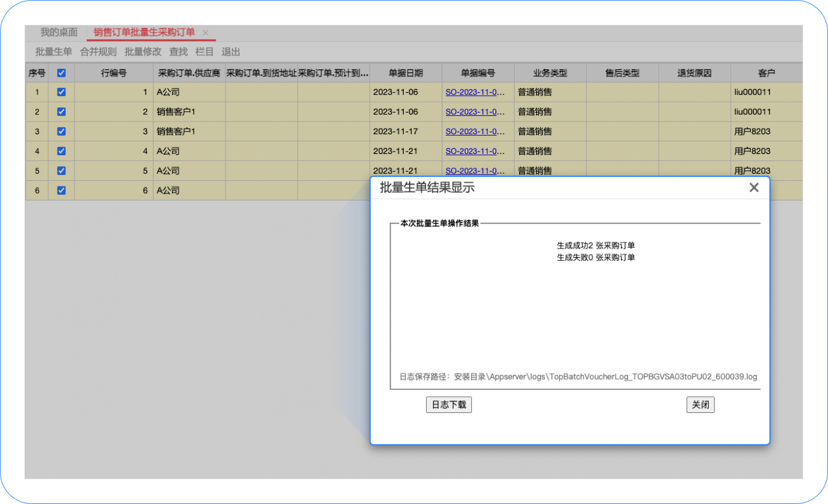
Task: Click the 生成成功2 张采购订单 result text
Action: [x=596, y=246]
